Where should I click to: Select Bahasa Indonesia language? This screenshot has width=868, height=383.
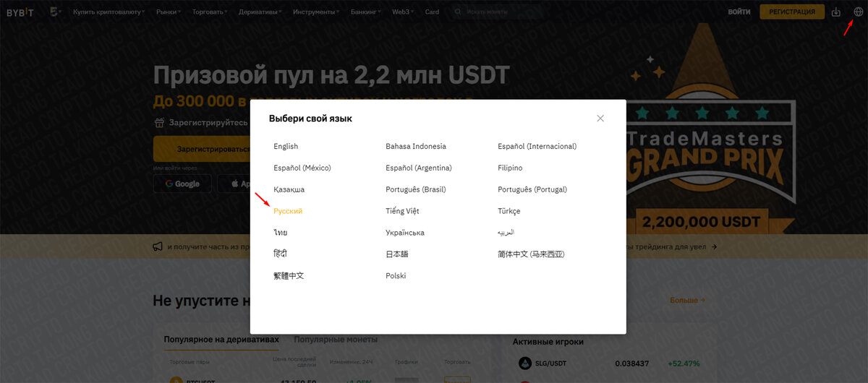[x=416, y=146]
